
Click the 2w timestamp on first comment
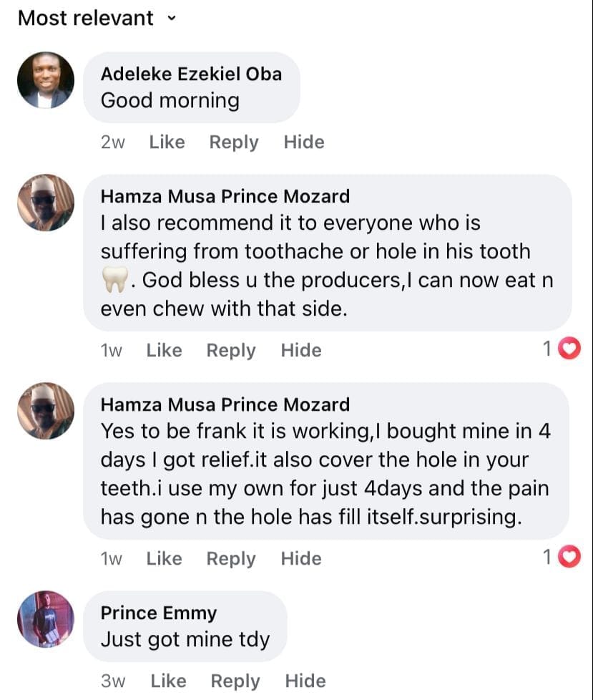pyautogui.click(x=113, y=142)
